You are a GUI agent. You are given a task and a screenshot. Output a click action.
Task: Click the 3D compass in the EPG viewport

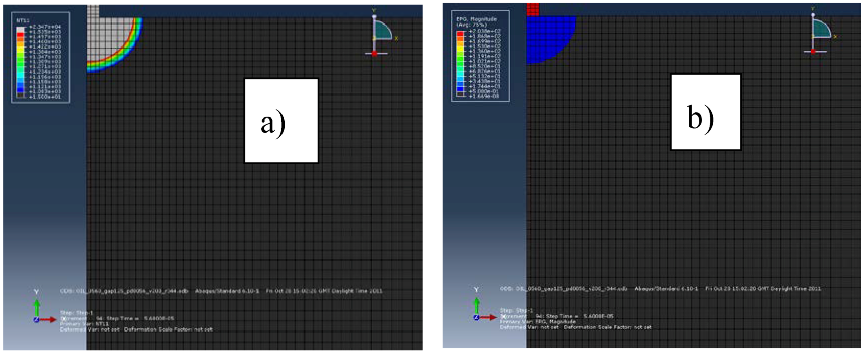pos(819,32)
